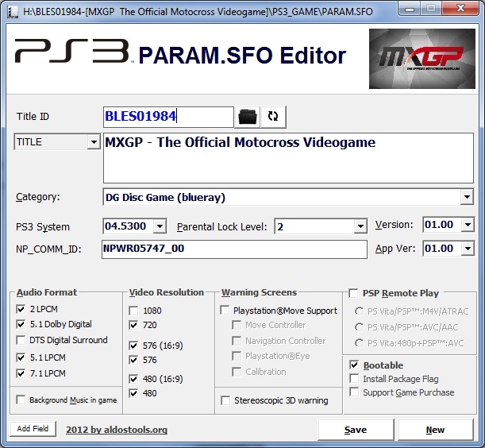This screenshot has width=485, height=448.
Task: Select PS Vita/PSP AVC/AAC radio option
Action: tap(359, 327)
